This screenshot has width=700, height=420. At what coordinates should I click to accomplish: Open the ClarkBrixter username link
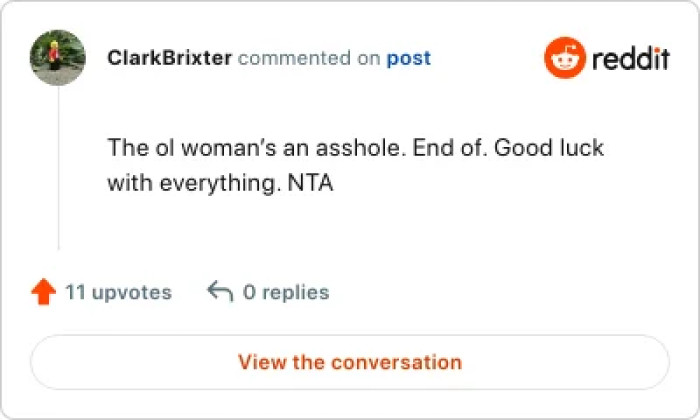pyautogui.click(x=169, y=58)
